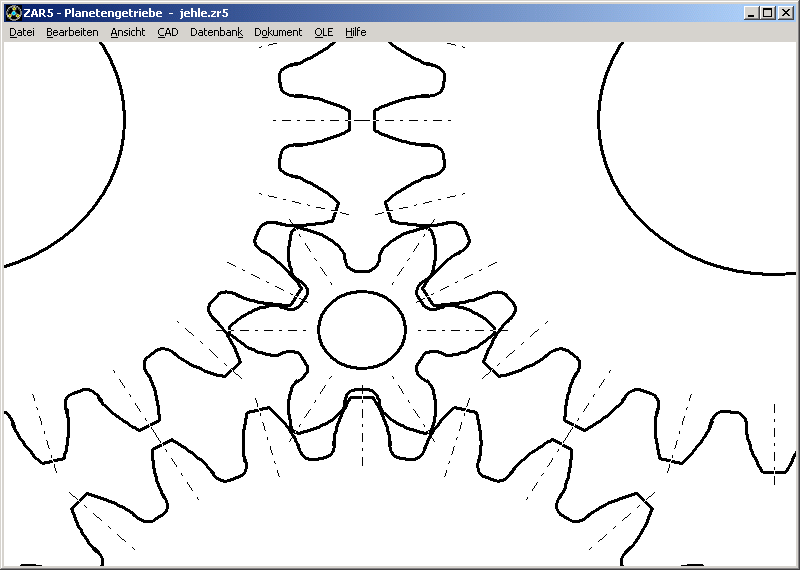Viewport: 800px width, 570px height.
Task: Minimize the ZAR5 window
Action: click(x=750, y=13)
